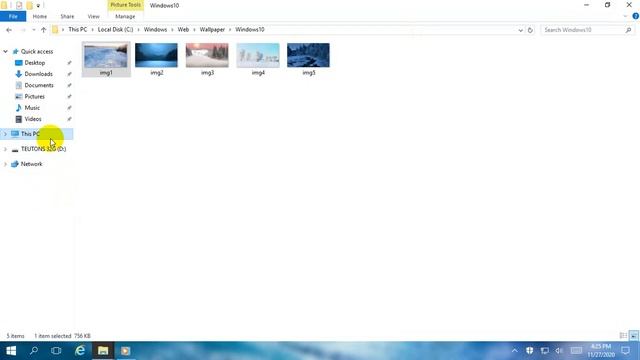This screenshot has height=360, width=640.
Task: Navigate to Wallpaper breadcrumb folder
Action: pyautogui.click(x=212, y=29)
